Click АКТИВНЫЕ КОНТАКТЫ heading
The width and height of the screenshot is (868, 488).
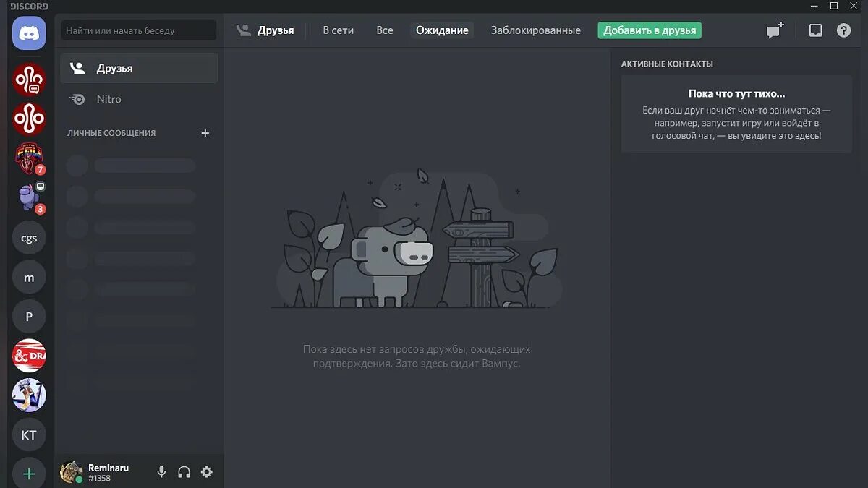click(x=667, y=64)
